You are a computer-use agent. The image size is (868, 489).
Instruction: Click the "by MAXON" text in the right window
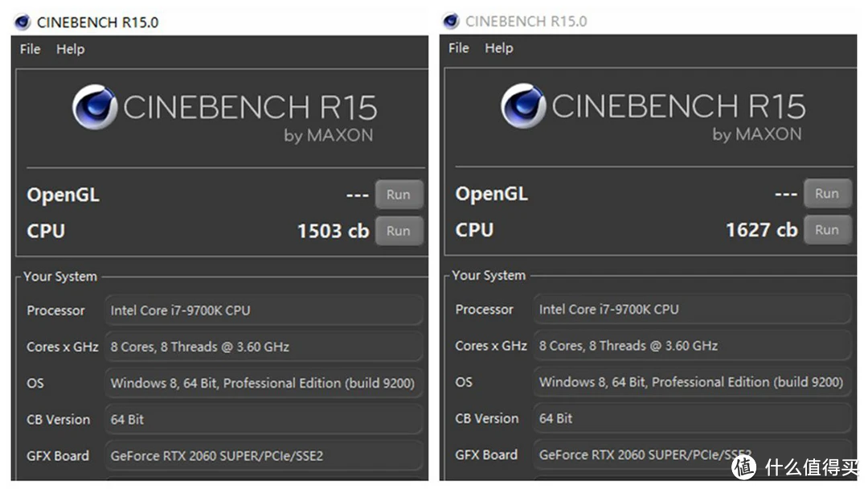(757, 134)
